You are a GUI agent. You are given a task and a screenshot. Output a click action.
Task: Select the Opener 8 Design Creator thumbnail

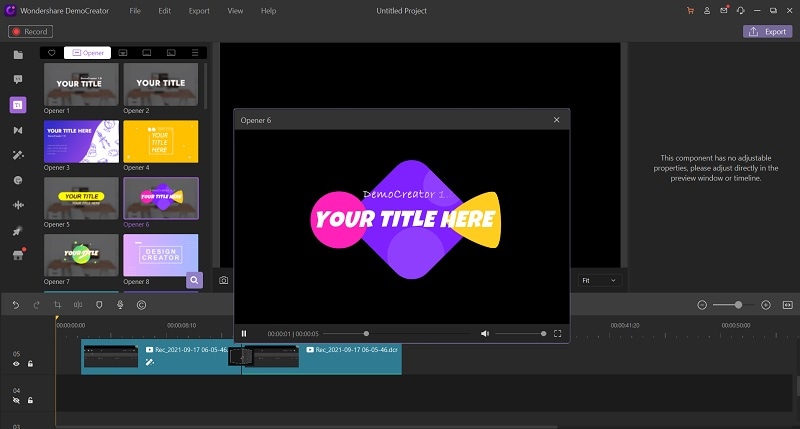pos(161,256)
